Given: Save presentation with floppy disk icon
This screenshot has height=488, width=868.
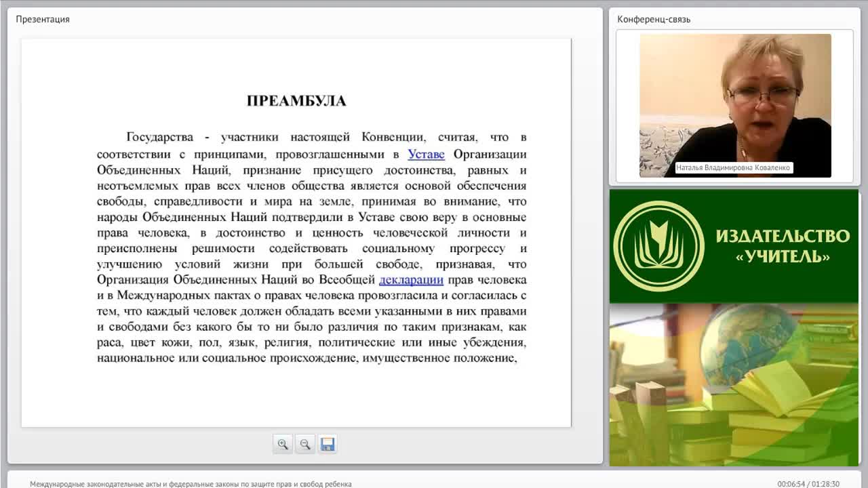Looking at the screenshot, I should (328, 444).
